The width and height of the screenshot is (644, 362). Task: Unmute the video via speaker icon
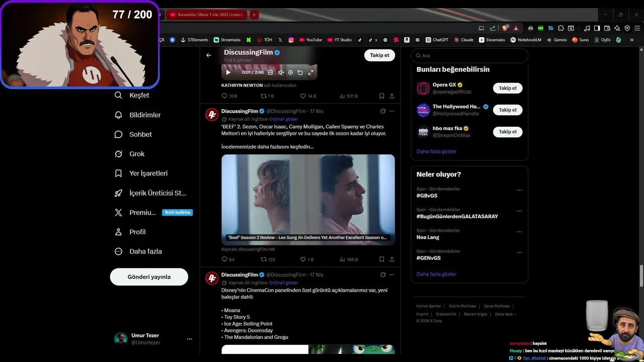pyautogui.click(x=281, y=72)
